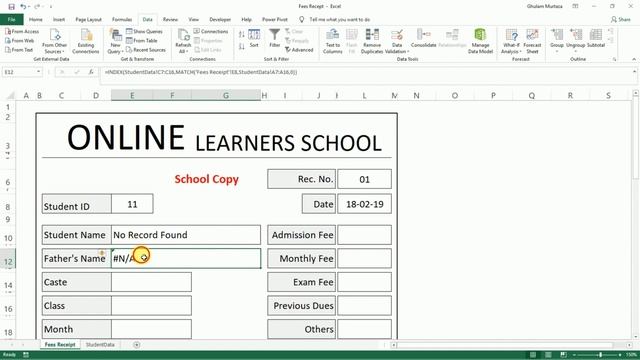
Task: Click the Tell me lightbulb search box
Action: pyautogui.click(x=336, y=19)
